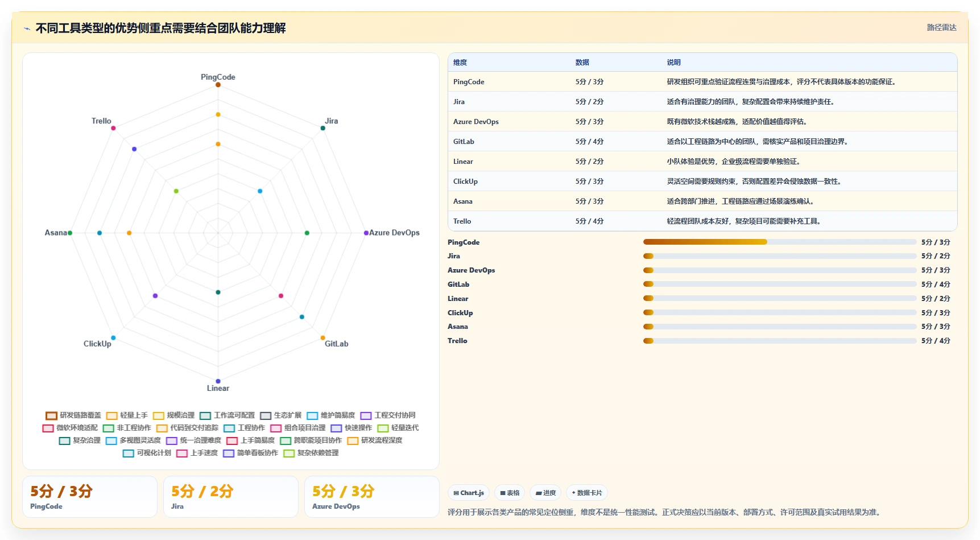Click the purple point at Azure DevOps vertex
Viewport: 980px width, 540px height.
(366, 233)
